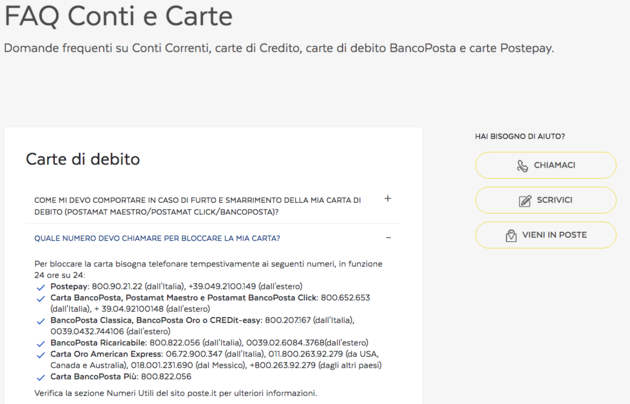
Task: Open the Chiamaci help button
Action: tap(546, 165)
